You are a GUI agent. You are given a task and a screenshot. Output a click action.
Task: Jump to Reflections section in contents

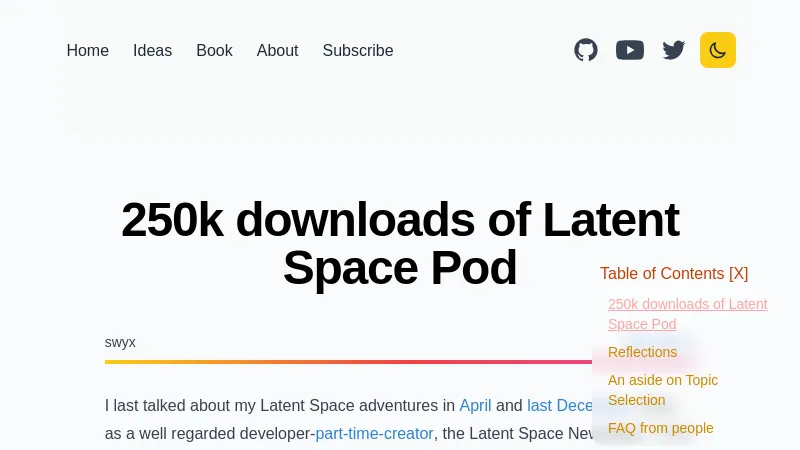(x=642, y=352)
